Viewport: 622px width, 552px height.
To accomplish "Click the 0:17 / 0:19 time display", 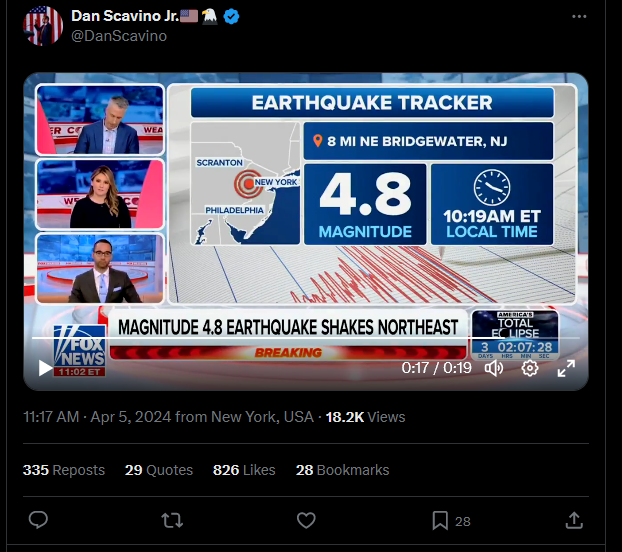I will [x=436, y=368].
